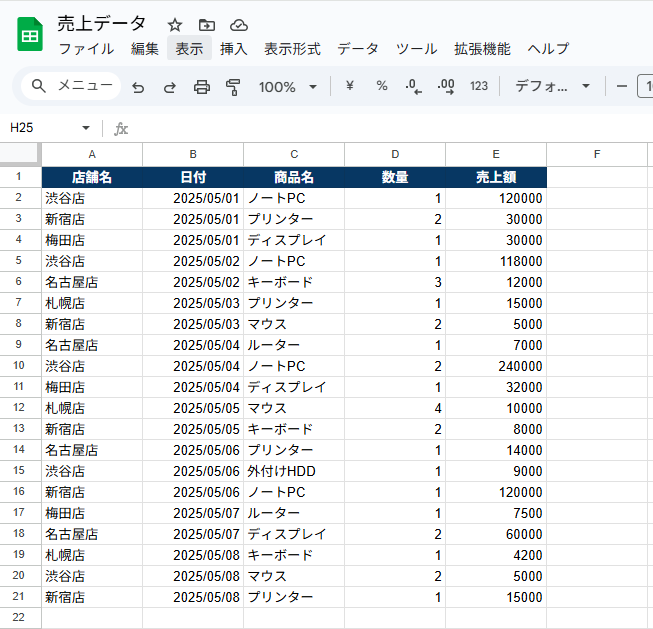Open the Google Sheets home icon
This screenshot has width=653, height=629.
[30, 34]
